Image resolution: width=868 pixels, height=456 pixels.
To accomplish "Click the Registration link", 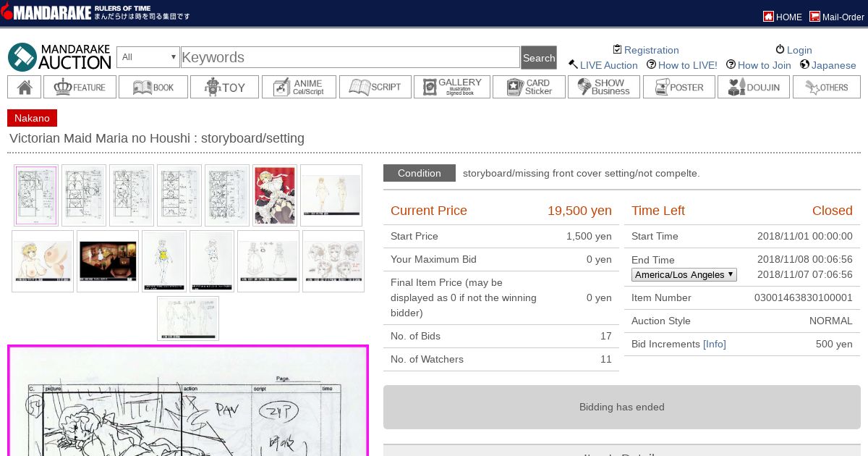I will (x=652, y=50).
